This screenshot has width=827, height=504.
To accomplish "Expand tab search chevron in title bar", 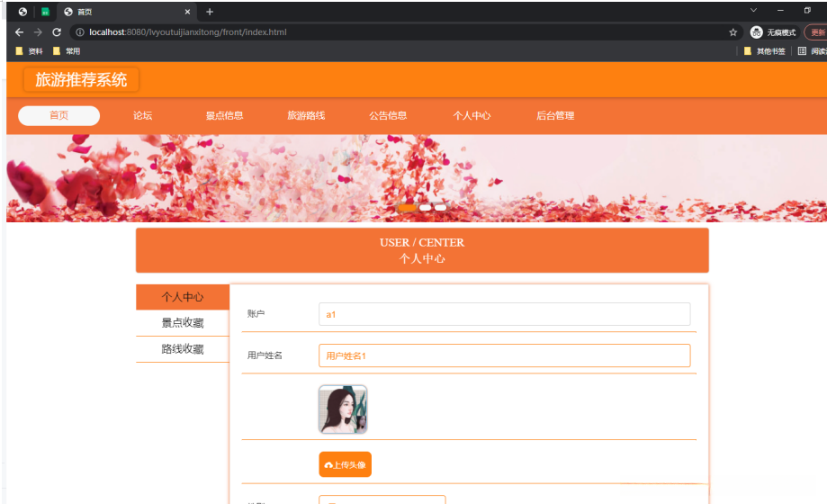I will (754, 10).
